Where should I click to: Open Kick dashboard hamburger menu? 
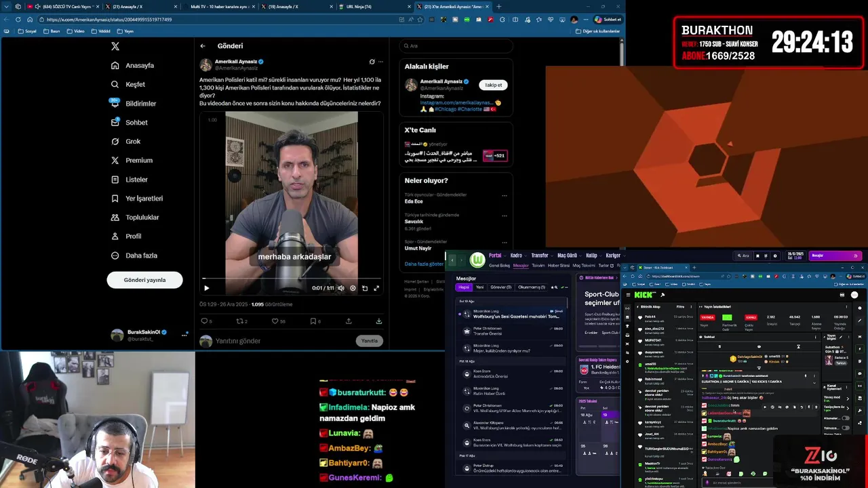(628, 295)
